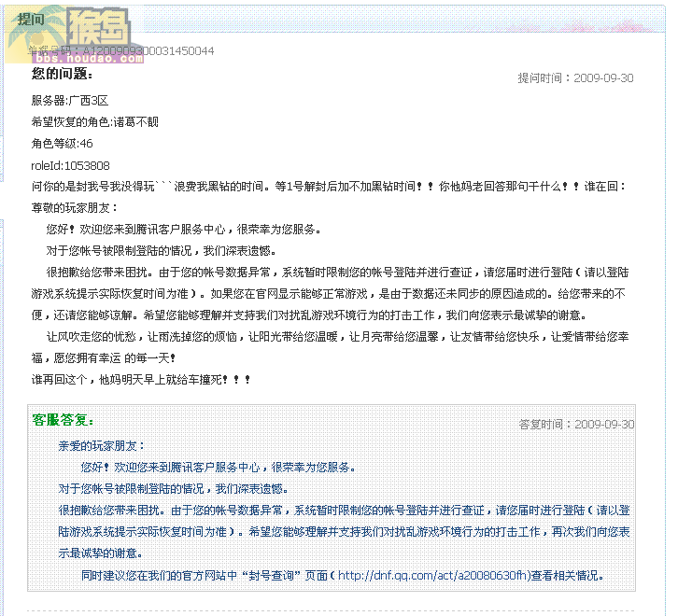Click the 客服答复 green heading
The height and width of the screenshot is (616, 678).
pos(63,420)
